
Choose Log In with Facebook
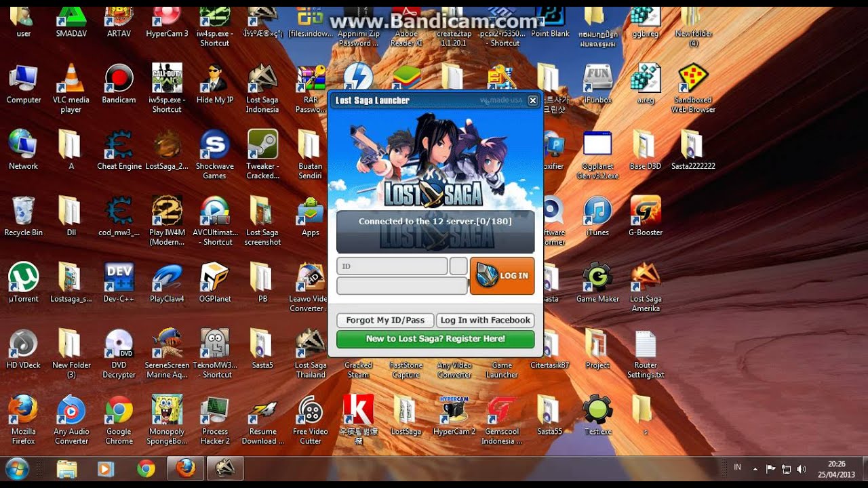point(486,320)
